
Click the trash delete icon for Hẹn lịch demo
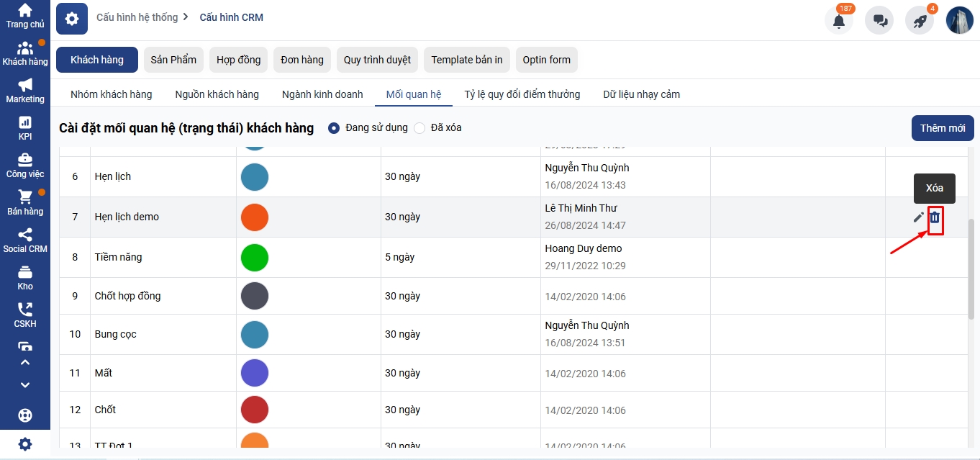coord(935,217)
